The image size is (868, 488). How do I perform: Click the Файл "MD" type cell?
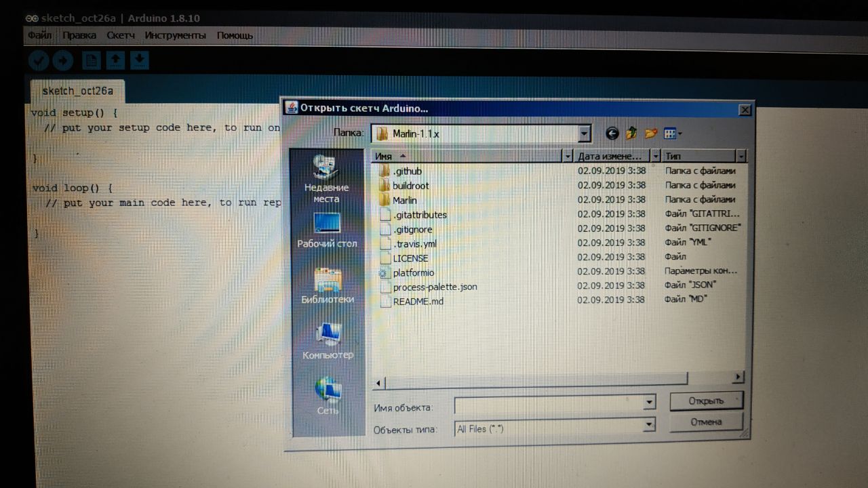[686, 298]
